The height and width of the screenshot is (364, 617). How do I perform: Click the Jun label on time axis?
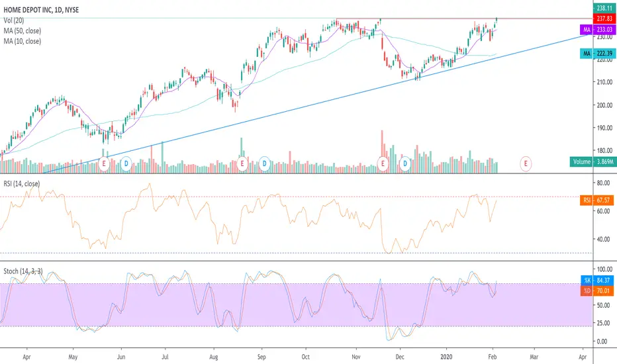pyautogui.click(x=121, y=357)
